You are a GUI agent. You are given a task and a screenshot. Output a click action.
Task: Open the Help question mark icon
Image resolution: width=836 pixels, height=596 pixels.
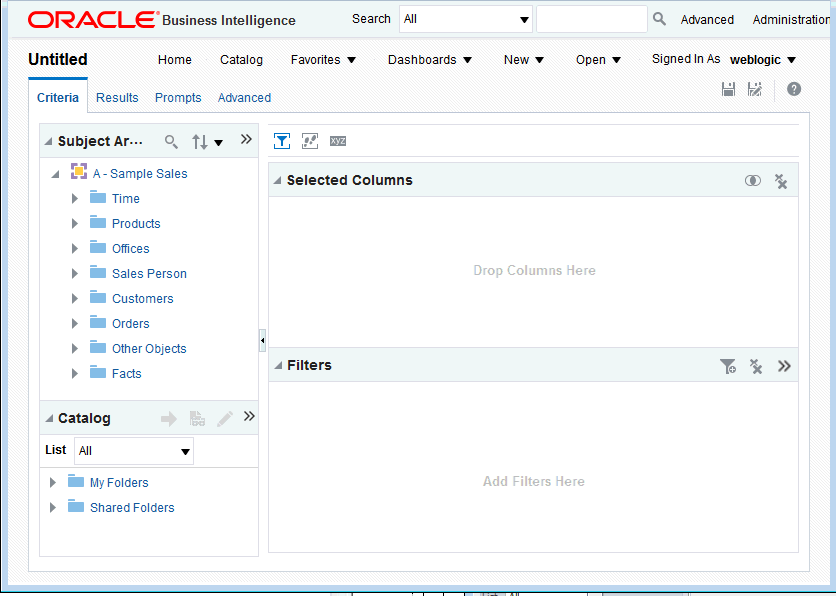[794, 89]
